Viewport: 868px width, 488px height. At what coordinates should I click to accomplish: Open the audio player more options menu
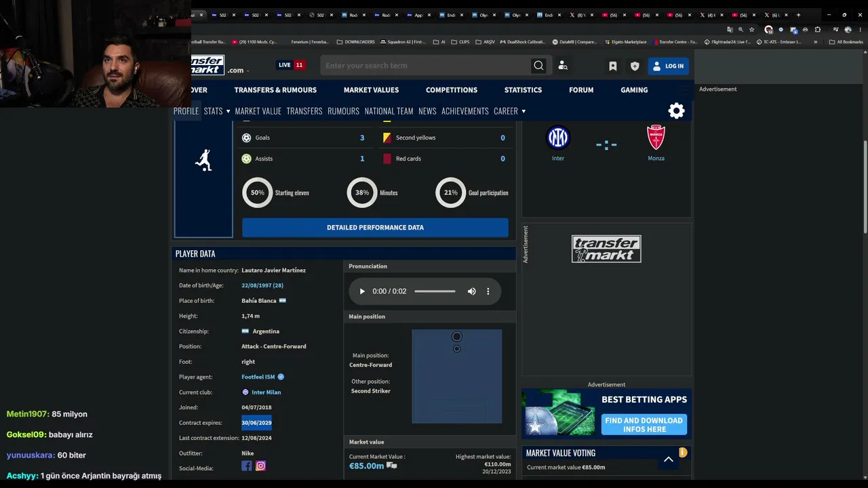[488, 291]
